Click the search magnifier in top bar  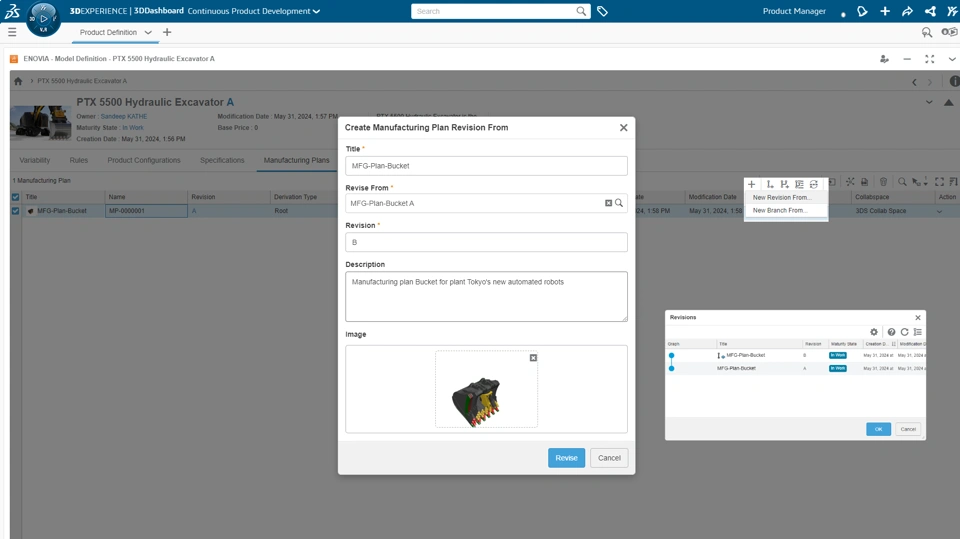tap(580, 11)
